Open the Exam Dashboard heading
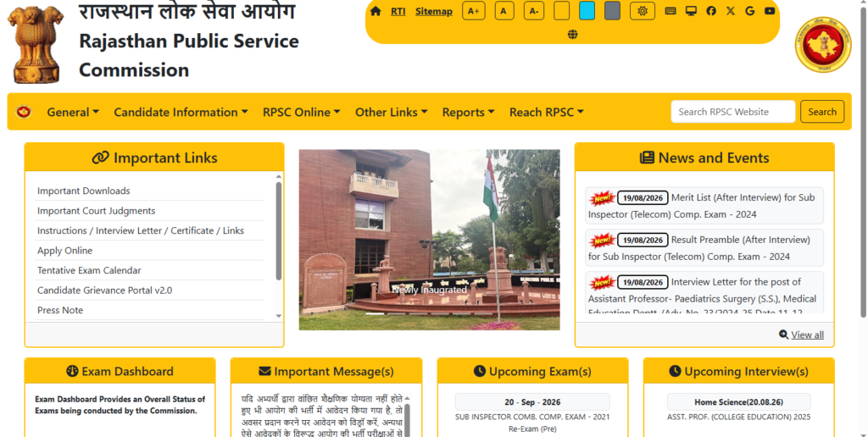The height and width of the screenshot is (437, 868). pos(127,371)
